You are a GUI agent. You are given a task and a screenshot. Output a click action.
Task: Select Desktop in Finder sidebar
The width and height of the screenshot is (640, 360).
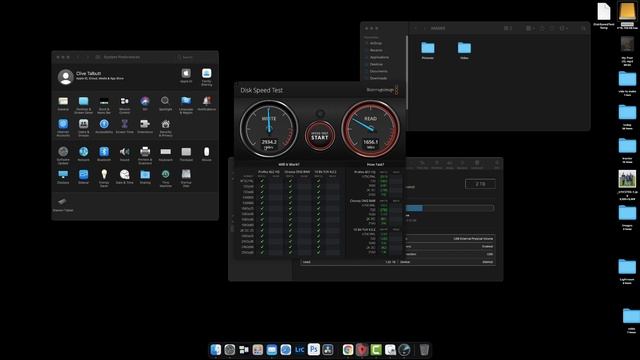[376, 64]
